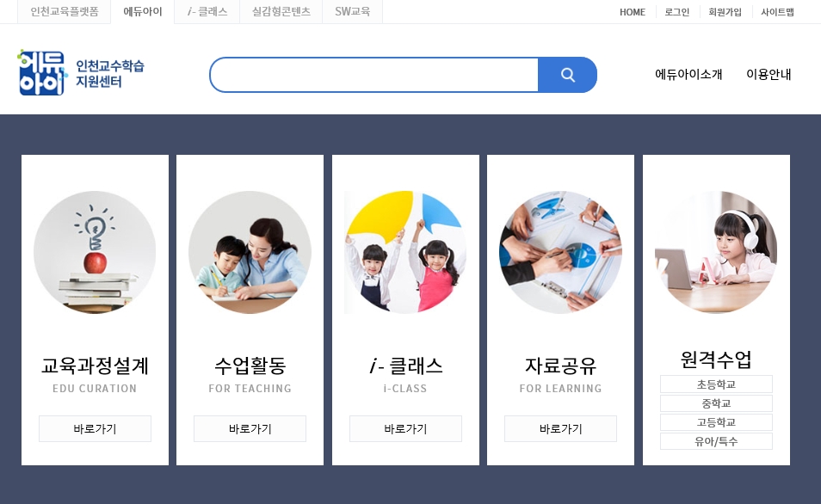The height and width of the screenshot is (504, 821).
Task: Focus the main search input field
Action: 373,75
